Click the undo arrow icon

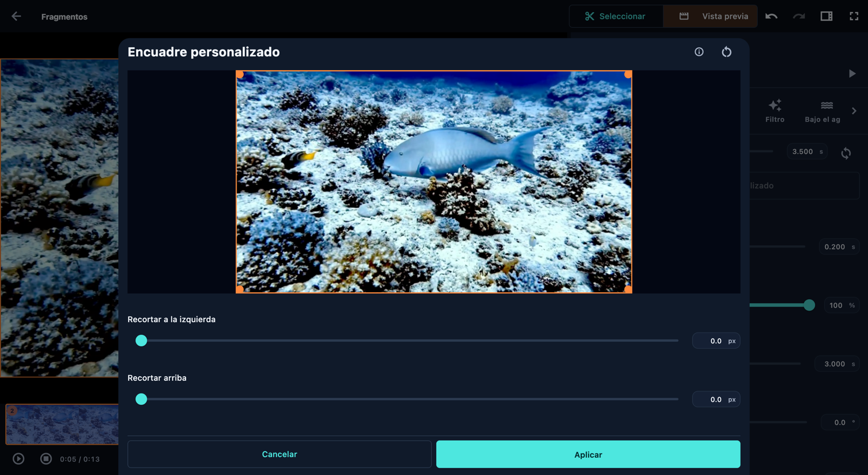pos(771,16)
